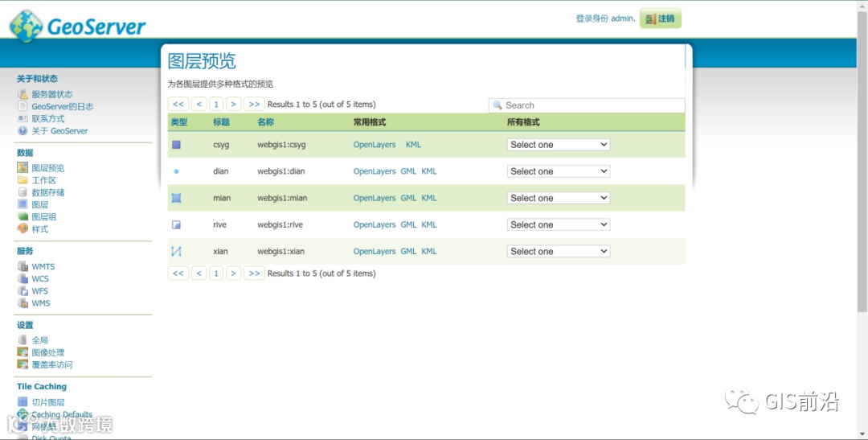This screenshot has width=868, height=440.
Task: Click the Layer Groups green icon
Action: click(x=23, y=216)
